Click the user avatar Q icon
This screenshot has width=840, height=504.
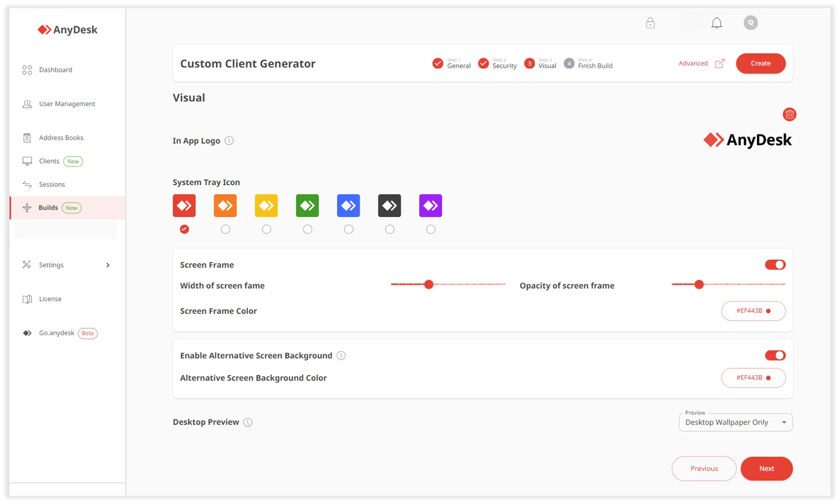[750, 23]
